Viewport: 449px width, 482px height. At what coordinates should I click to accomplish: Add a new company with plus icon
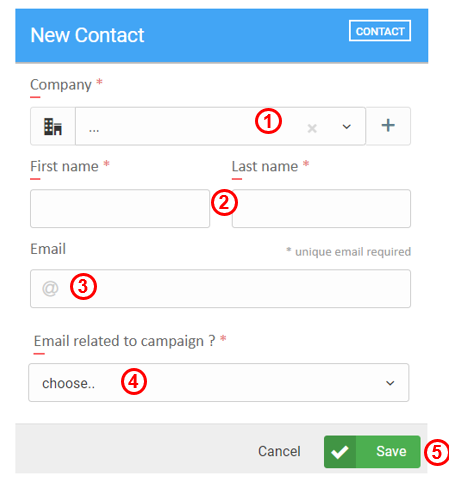pyautogui.click(x=388, y=126)
